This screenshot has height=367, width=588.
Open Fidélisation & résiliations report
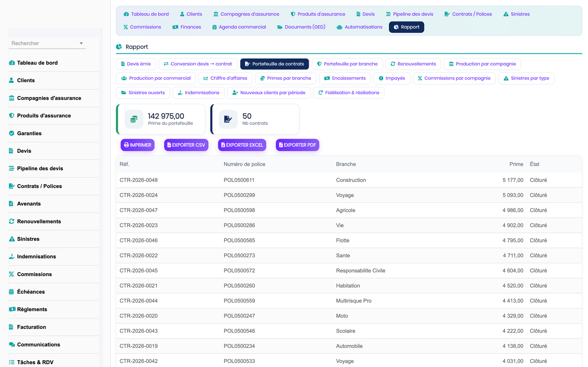click(349, 93)
